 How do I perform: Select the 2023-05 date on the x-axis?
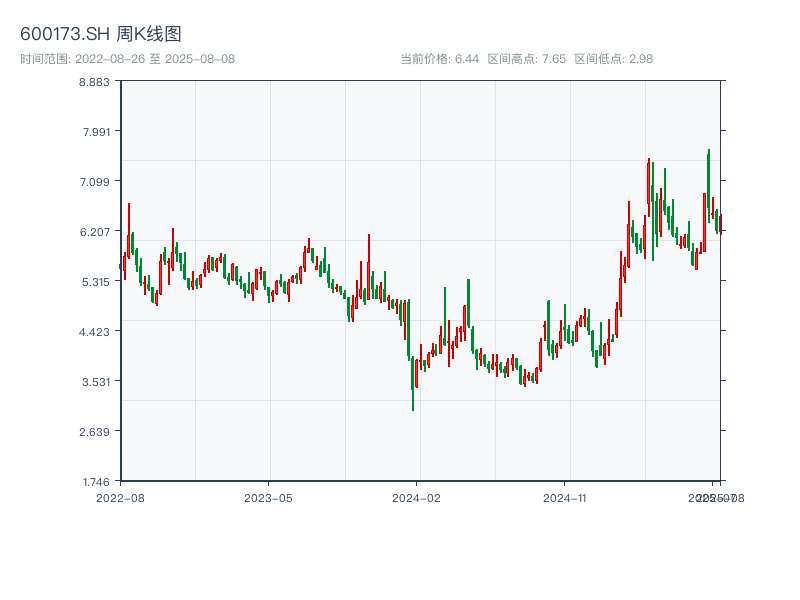click(x=268, y=497)
